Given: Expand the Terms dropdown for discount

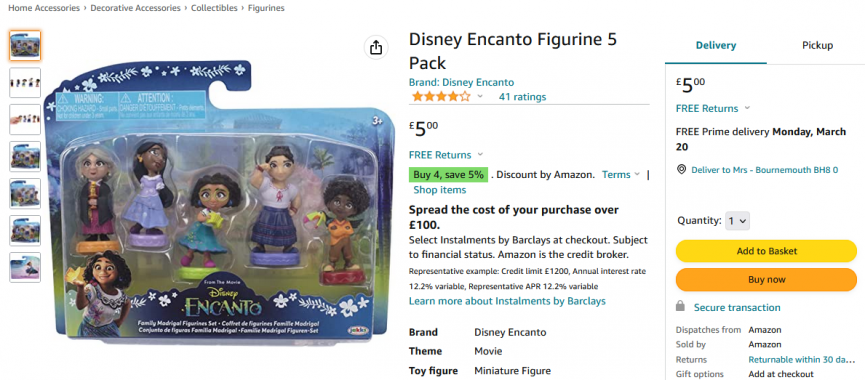Looking at the screenshot, I should pos(621,174).
